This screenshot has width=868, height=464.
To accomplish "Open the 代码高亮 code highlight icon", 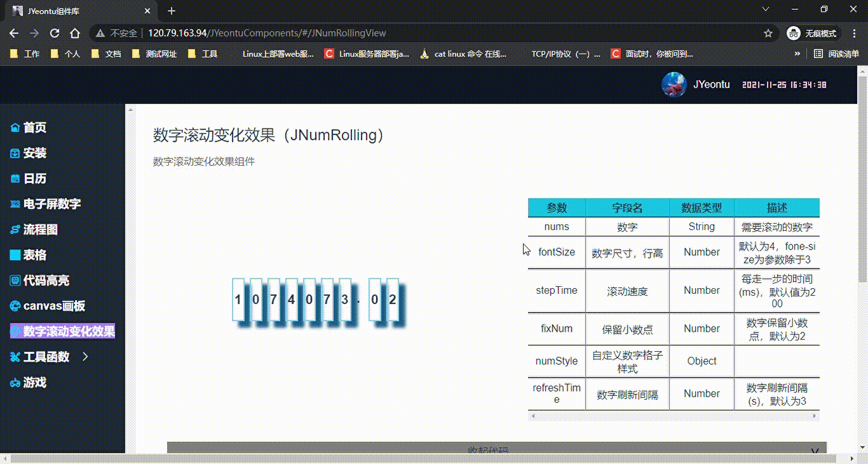I will (15, 280).
